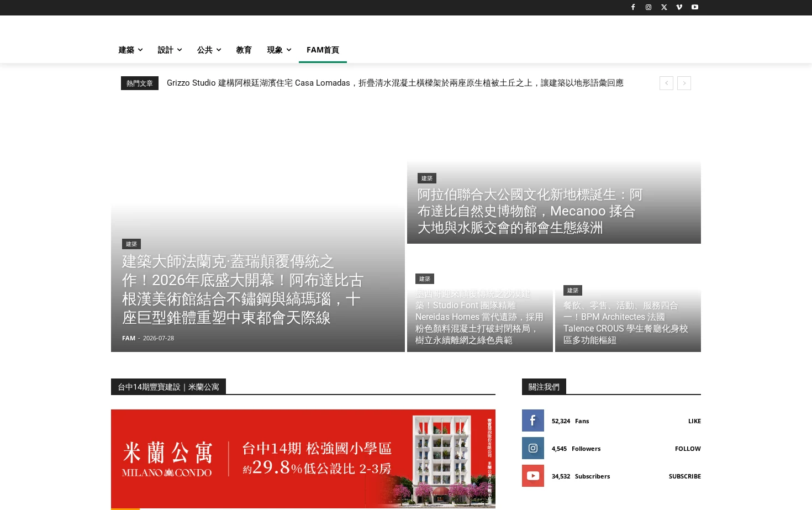812x510 pixels.
Task: Open the 法蘭克·蓋瑞 古根漢美術館 article title
Action: click(x=242, y=290)
